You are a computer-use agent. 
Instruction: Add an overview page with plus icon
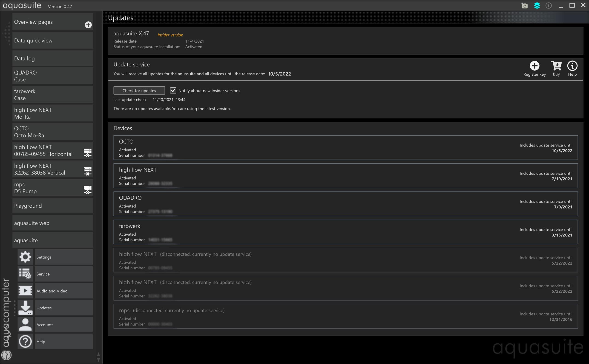point(88,25)
